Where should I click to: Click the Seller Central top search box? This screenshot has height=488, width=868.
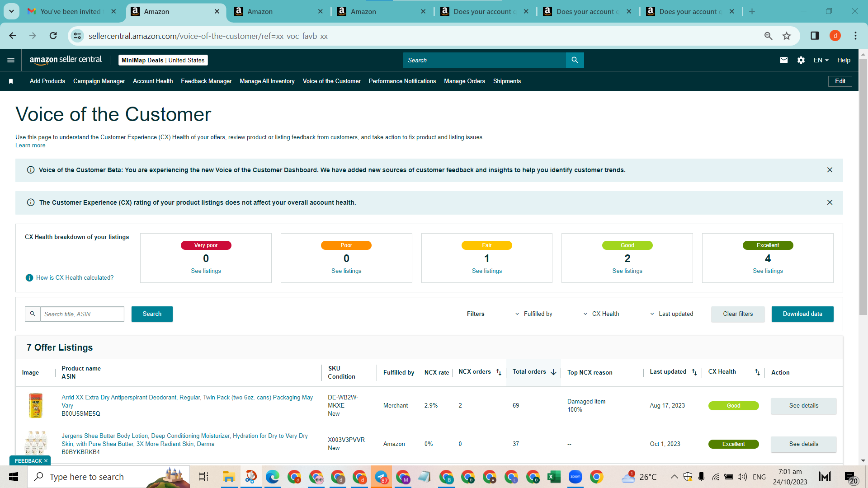pyautogui.click(x=484, y=60)
